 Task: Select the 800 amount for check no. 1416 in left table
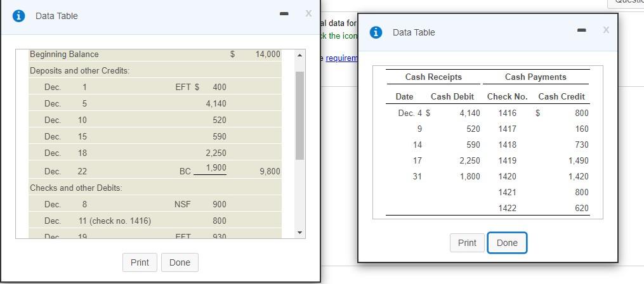pyautogui.click(x=220, y=221)
